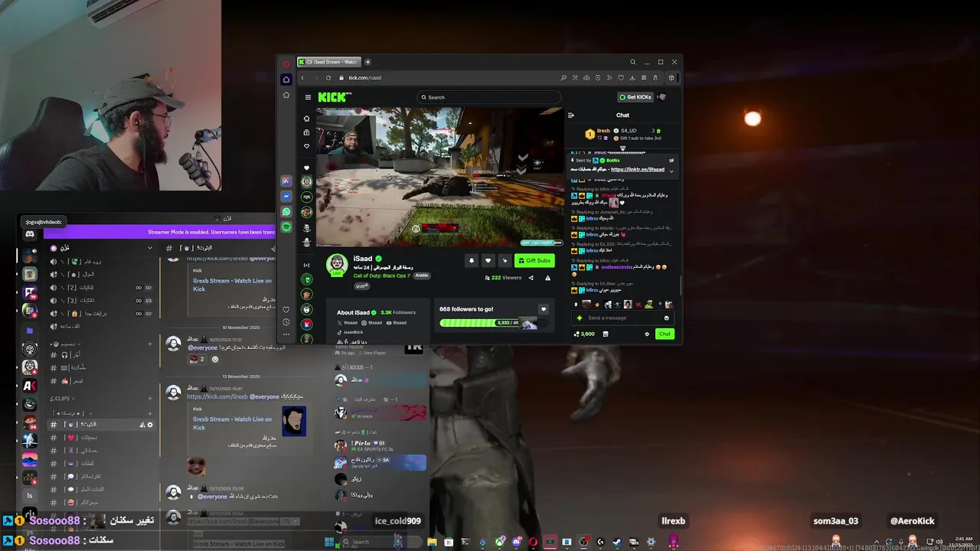Open the chat emoji picker

[666, 318]
